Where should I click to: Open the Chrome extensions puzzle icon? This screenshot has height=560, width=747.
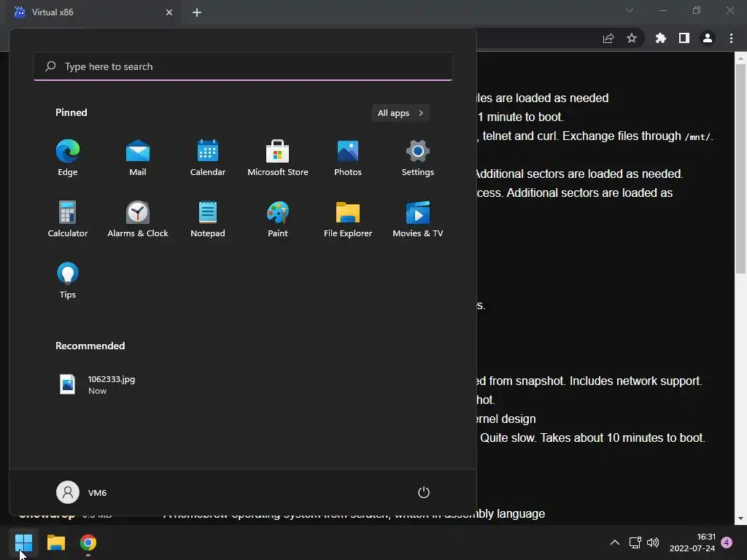[661, 38]
